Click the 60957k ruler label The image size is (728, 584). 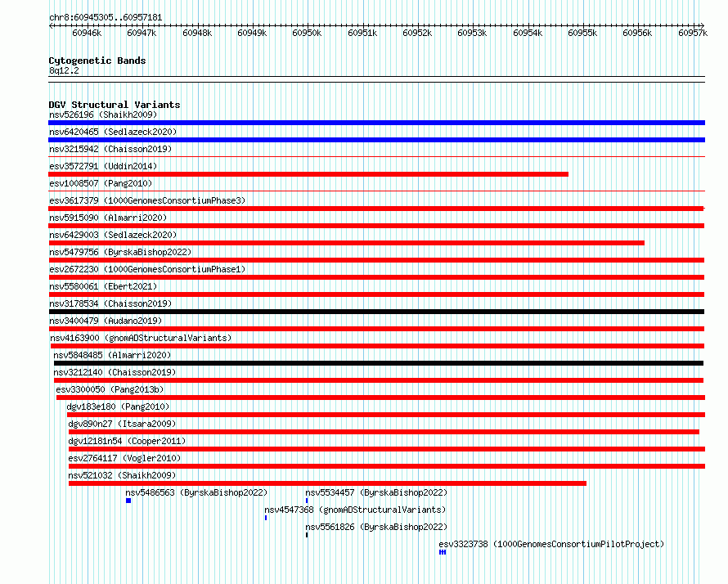click(x=693, y=33)
